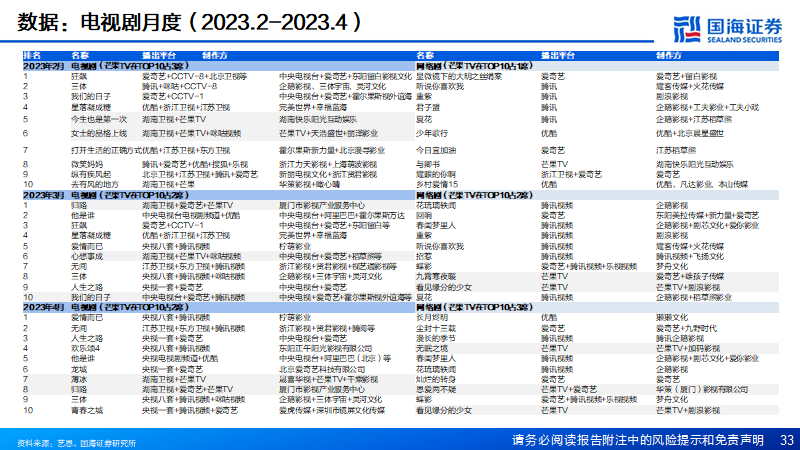The image size is (800, 450).
Task: Click March web drama "回响"
Action: coord(423,215)
